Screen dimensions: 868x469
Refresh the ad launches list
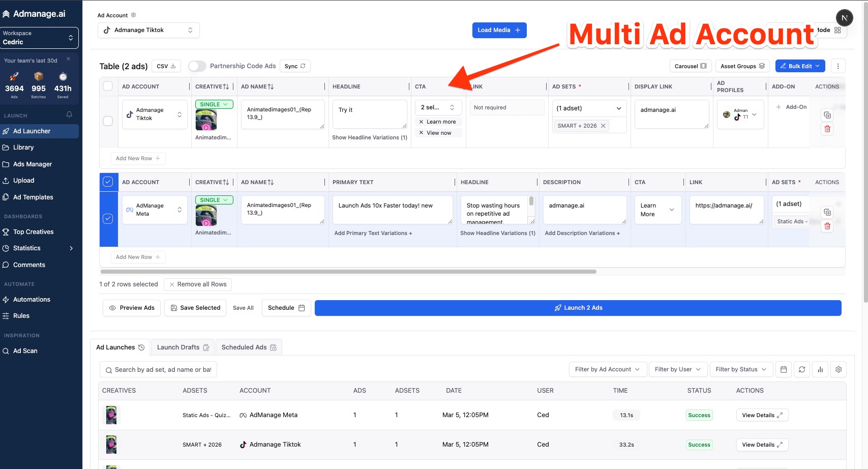[802, 370]
